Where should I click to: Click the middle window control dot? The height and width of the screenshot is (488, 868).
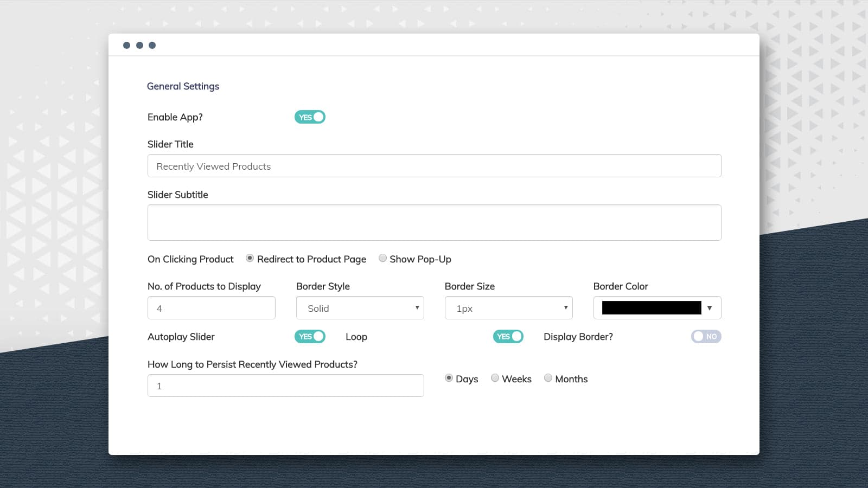pos(139,45)
